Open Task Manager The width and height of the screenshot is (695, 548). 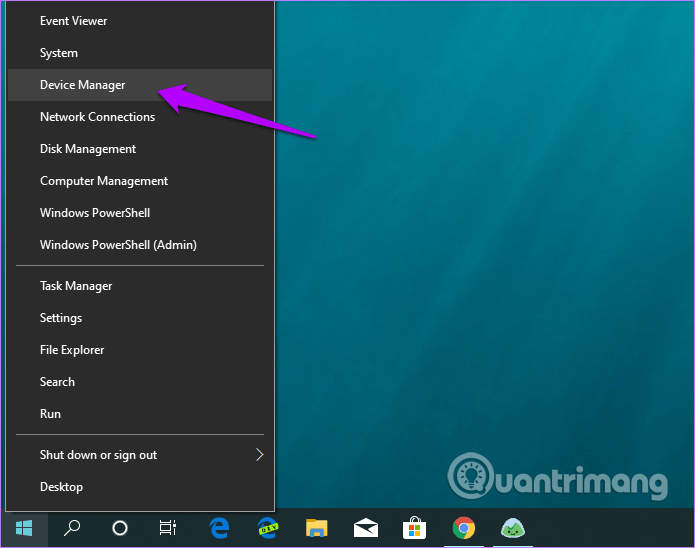[x=140, y=286]
